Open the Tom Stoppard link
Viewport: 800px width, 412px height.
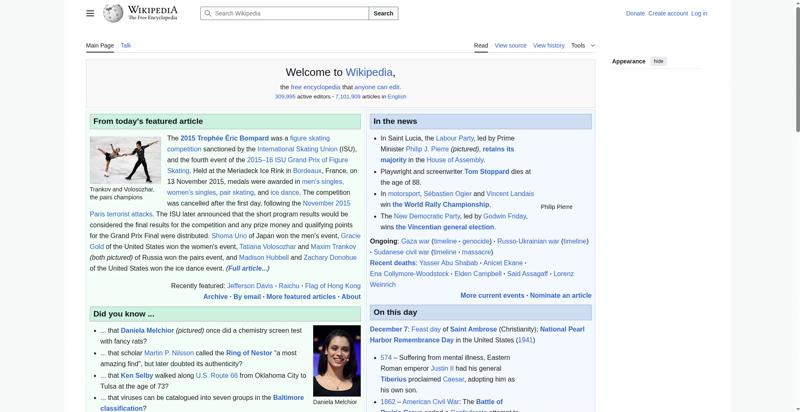(x=486, y=171)
